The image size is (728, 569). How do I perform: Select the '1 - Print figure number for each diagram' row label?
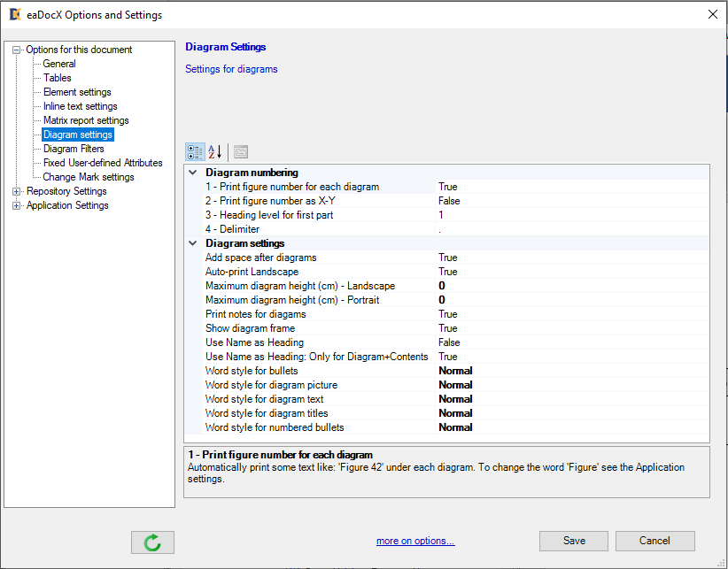tap(292, 187)
